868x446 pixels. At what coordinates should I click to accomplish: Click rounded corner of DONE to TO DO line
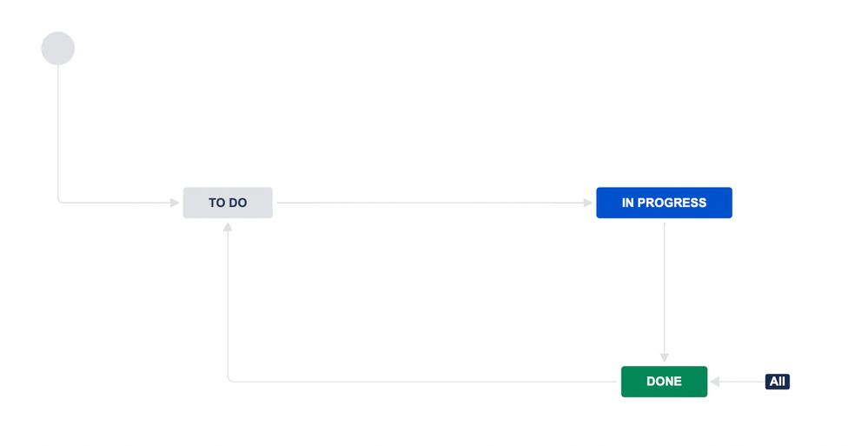(x=229, y=380)
